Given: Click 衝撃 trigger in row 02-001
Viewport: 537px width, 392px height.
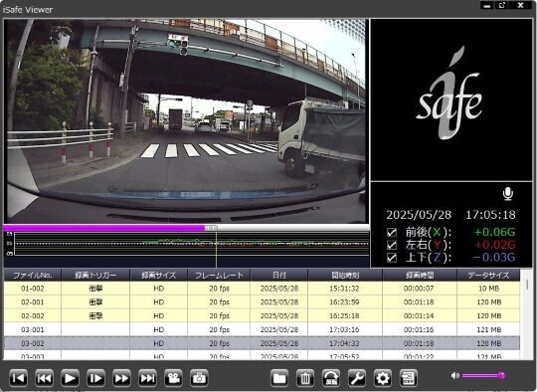Looking at the screenshot, I should coord(95,302).
